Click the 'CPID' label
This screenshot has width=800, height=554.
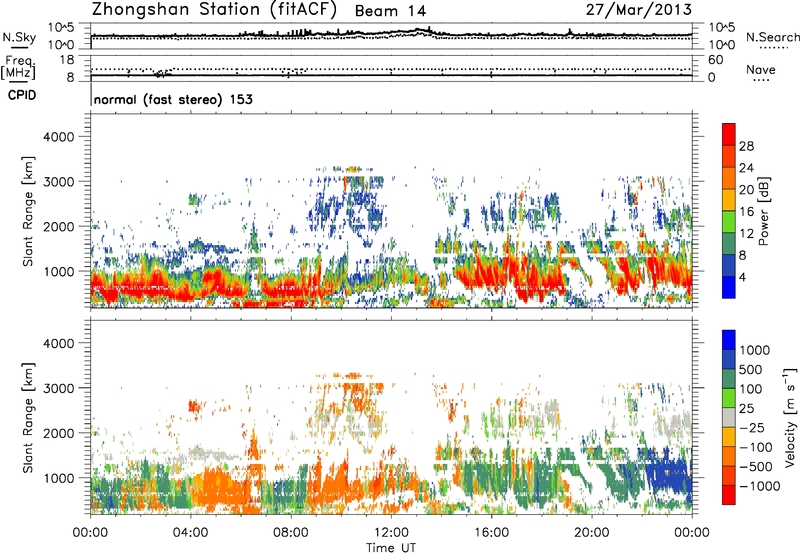pos(22,95)
